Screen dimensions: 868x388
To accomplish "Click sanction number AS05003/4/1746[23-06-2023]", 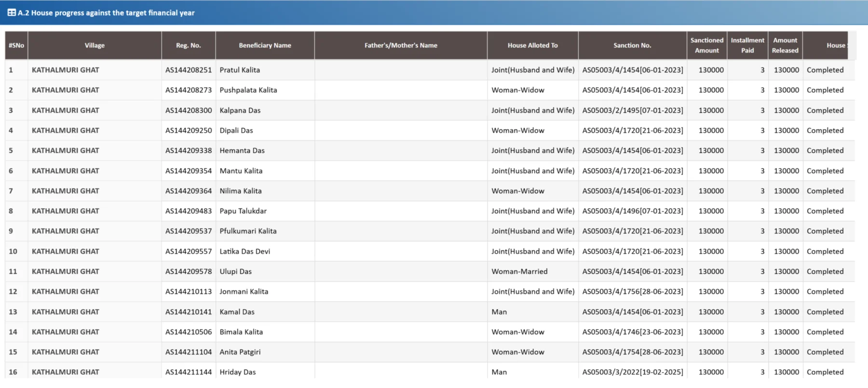I will point(633,332).
